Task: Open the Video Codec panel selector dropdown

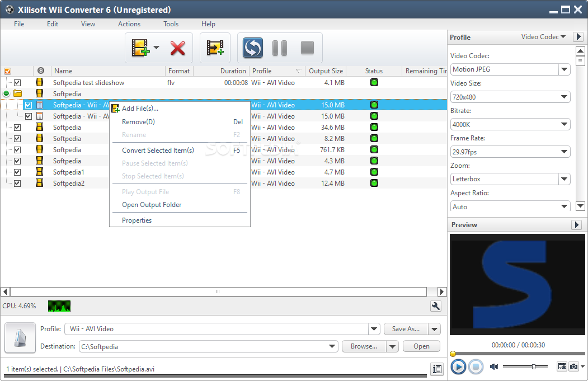Action: (x=543, y=37)
